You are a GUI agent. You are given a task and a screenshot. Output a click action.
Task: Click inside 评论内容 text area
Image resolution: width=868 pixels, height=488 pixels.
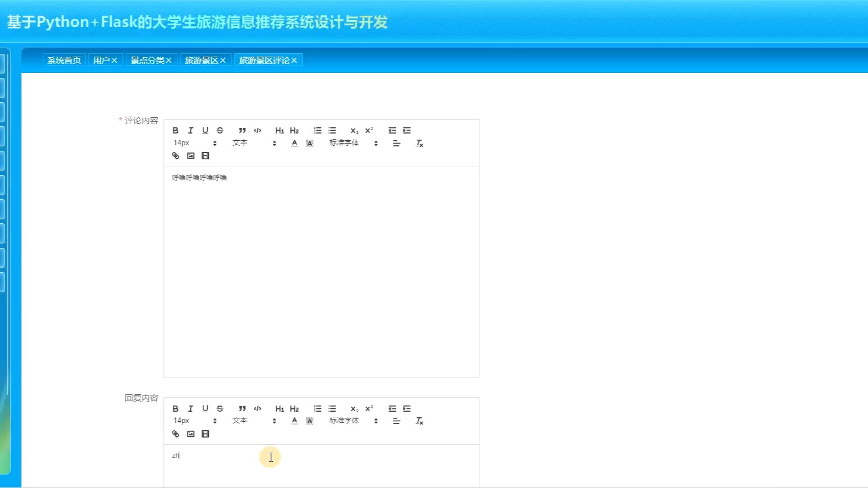pyautogui.click(x=321, y=272)
